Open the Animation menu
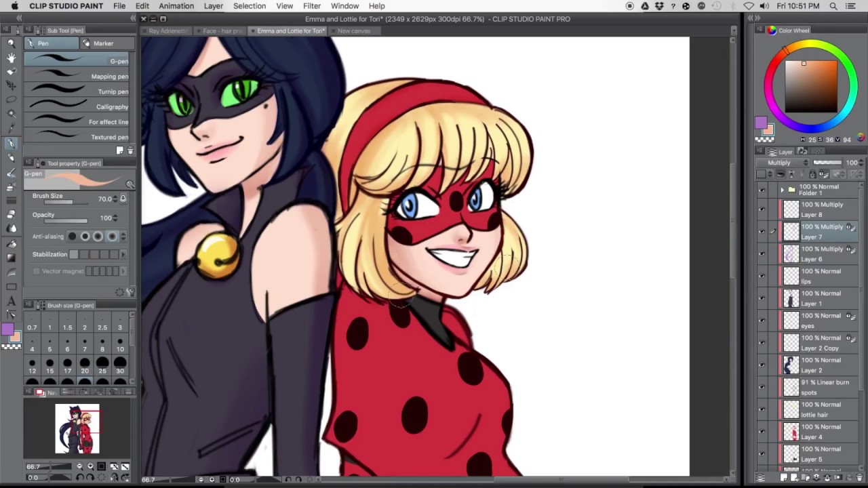868x488 pixels. tap(176, 6)
